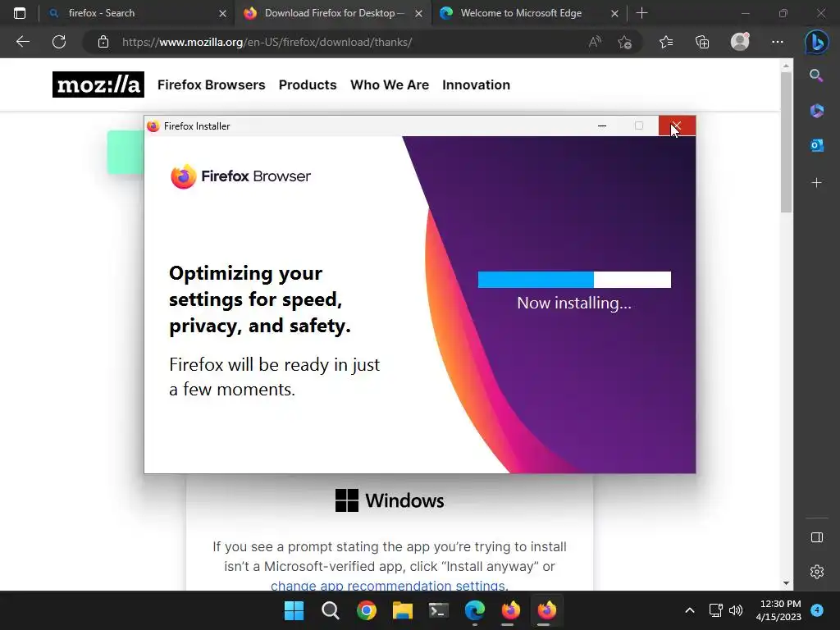
Task: Click the sidebar search icon
Action: pyautogui.click(x=816, y=75)
